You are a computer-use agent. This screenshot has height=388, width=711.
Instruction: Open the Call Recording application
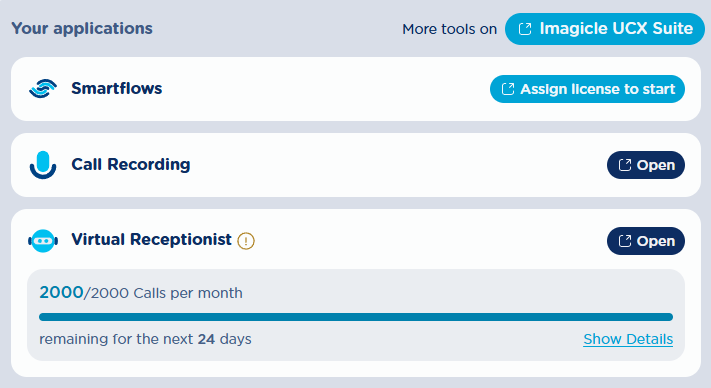646,165
